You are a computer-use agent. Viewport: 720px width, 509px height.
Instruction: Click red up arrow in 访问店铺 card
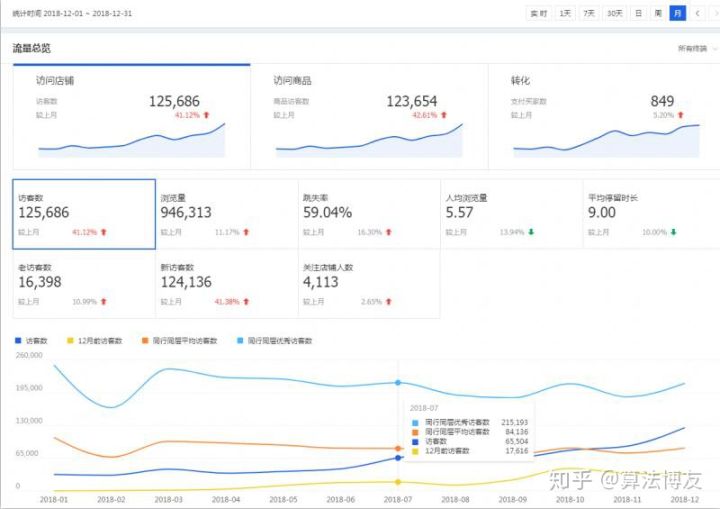coord(207,115)
